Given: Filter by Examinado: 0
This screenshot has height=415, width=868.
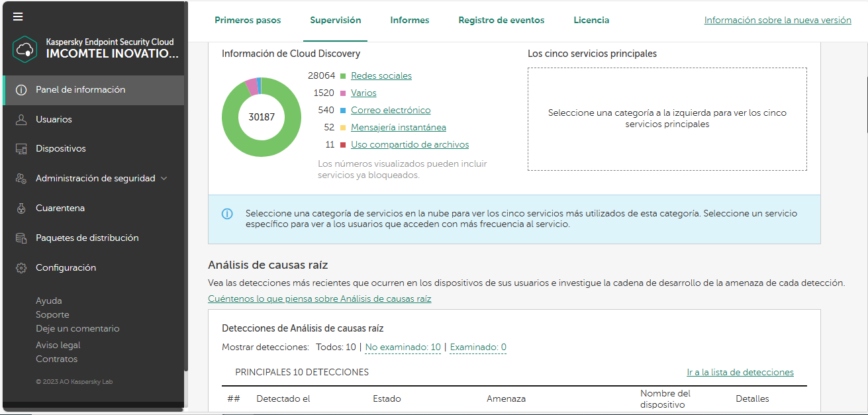Looking at the screenshot, I should pyautogui.click(x=478, y=347).
